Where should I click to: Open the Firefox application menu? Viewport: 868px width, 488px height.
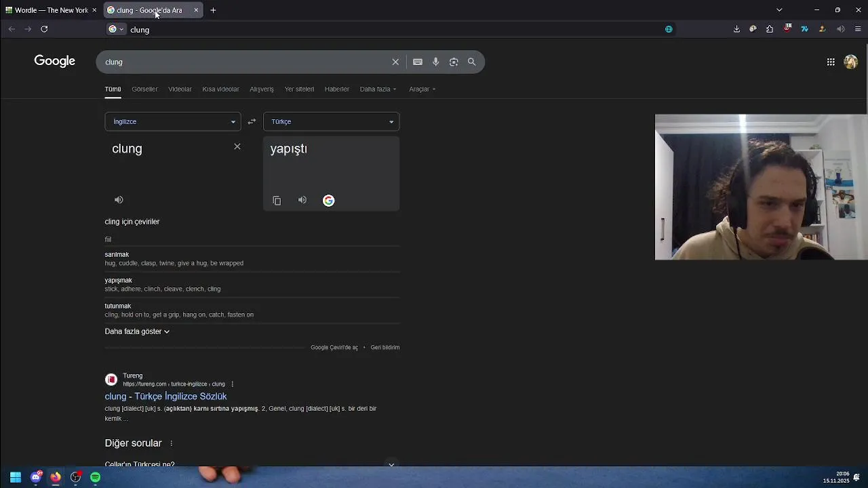tap(858, 29)
